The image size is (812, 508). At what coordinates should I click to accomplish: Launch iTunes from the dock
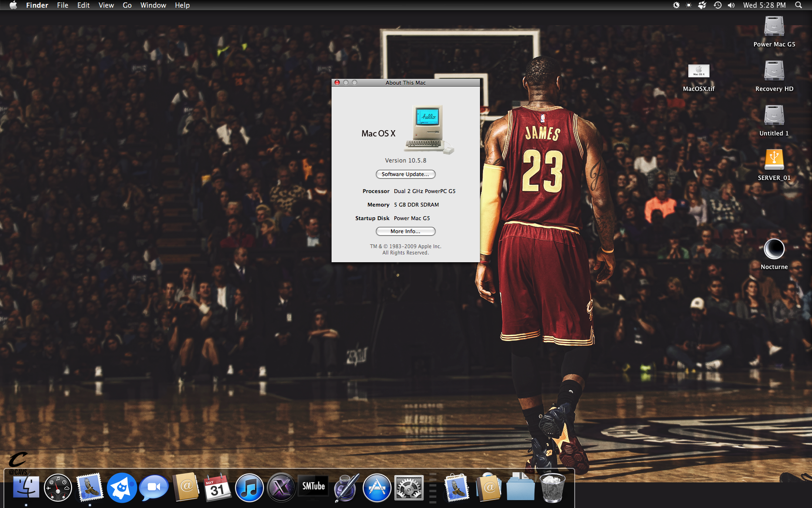(x=249, y=488)
